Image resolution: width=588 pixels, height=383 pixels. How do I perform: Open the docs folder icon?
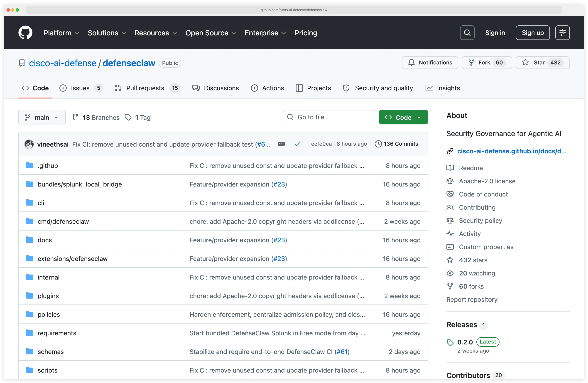(29, 239)
